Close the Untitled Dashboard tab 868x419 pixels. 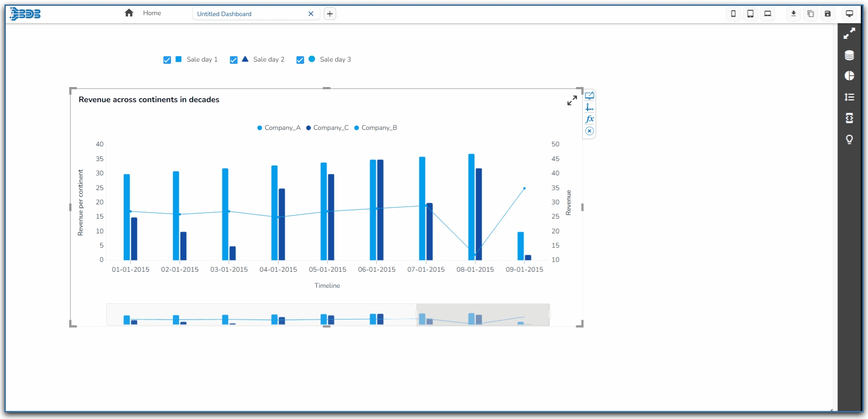pos(311,14)
